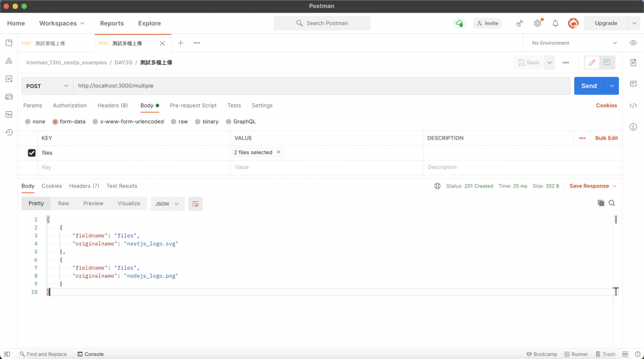The height and width of the screenshot is (359, 644).
Task: Remove the 2 files selected value
Action: click(279, 152)
